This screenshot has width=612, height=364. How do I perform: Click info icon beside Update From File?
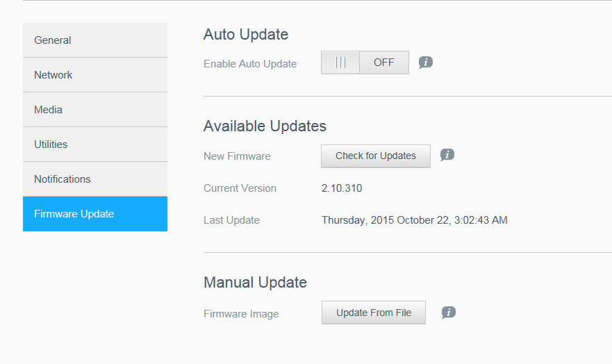[449, 313]
